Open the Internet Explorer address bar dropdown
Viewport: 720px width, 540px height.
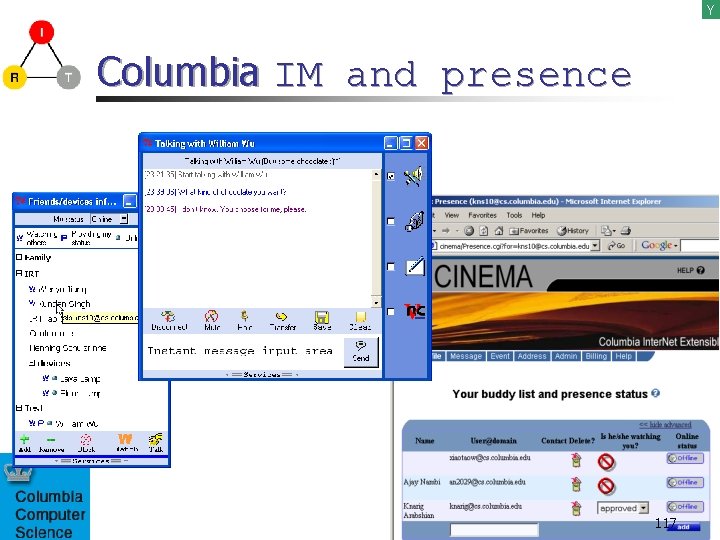[595, 246]
